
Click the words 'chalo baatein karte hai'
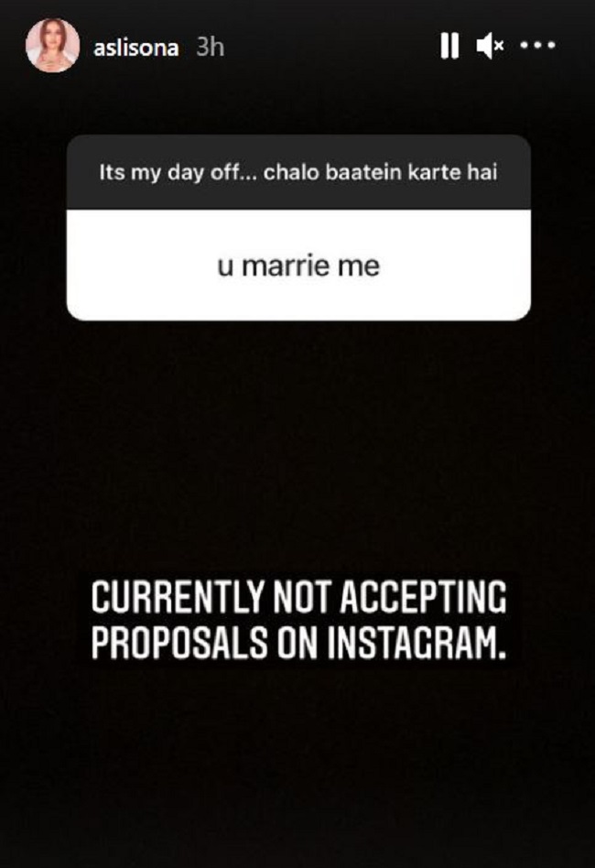click(380, 172)
